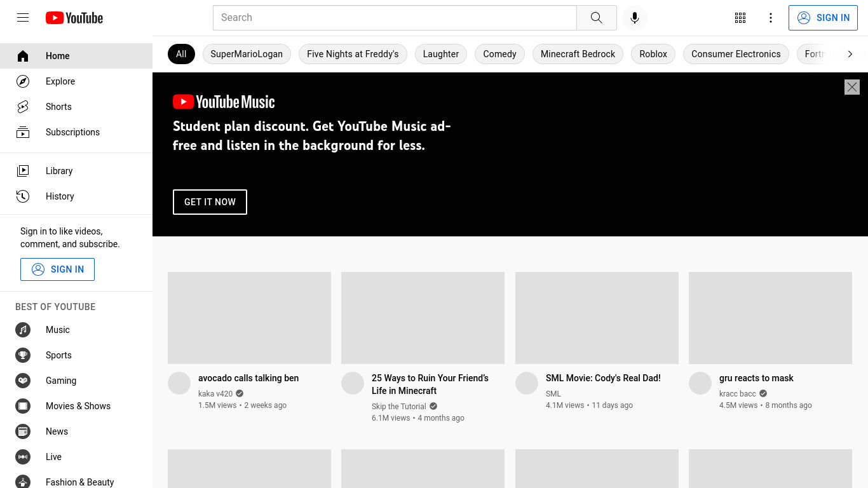Open History label in sidebar

coord(60,196)
